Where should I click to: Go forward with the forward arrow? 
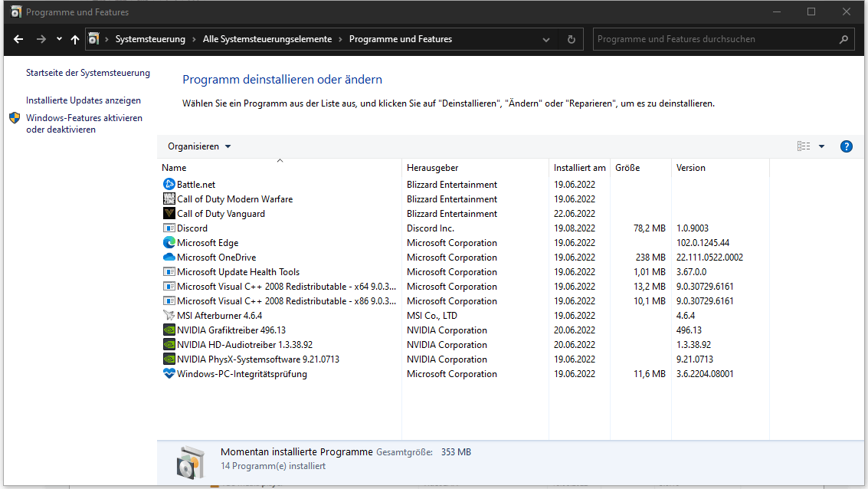(x=41, y=39)
